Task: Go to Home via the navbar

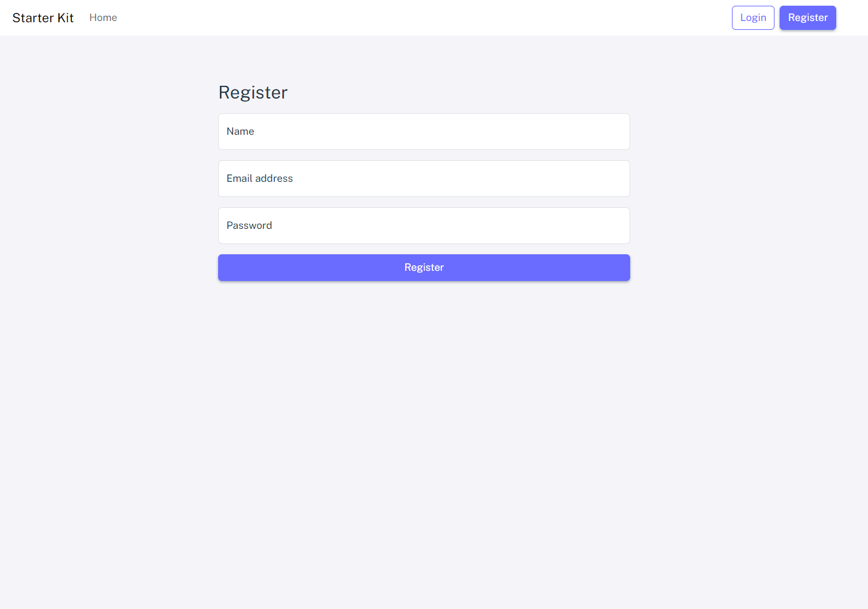Action: [x=103, y=18]
